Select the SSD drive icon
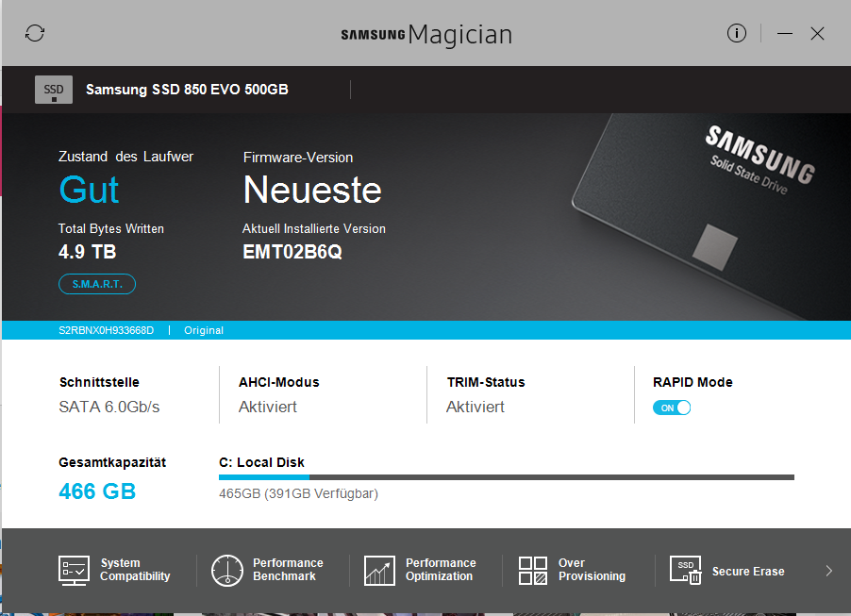Viewport: 851px width, 616px height. click(x=54, y=90)
